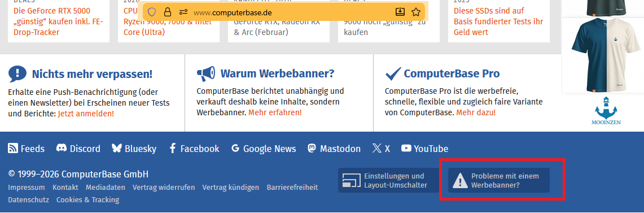Open the Feeds RSS link

[x=27, y=149]
